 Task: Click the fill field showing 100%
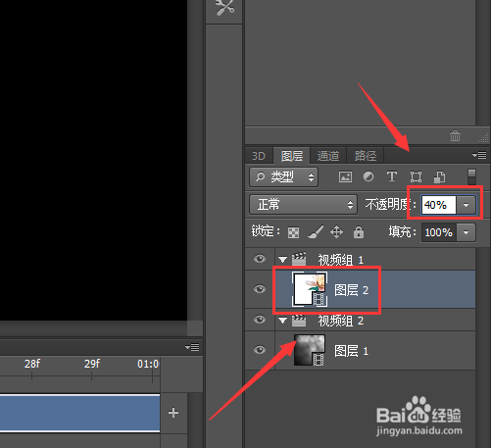(439, 232)
